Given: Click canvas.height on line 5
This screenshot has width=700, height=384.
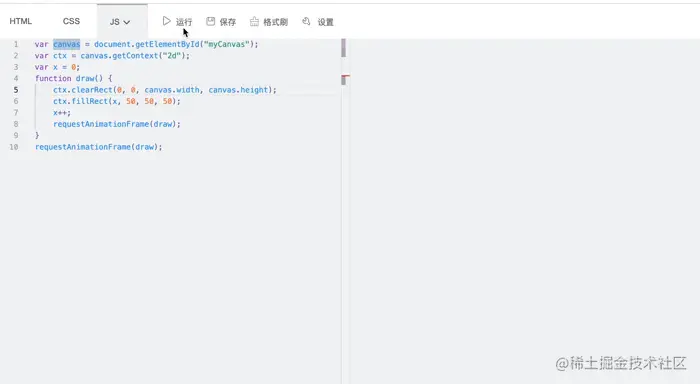Looking at the screenshot, I should tap(238, 90).
